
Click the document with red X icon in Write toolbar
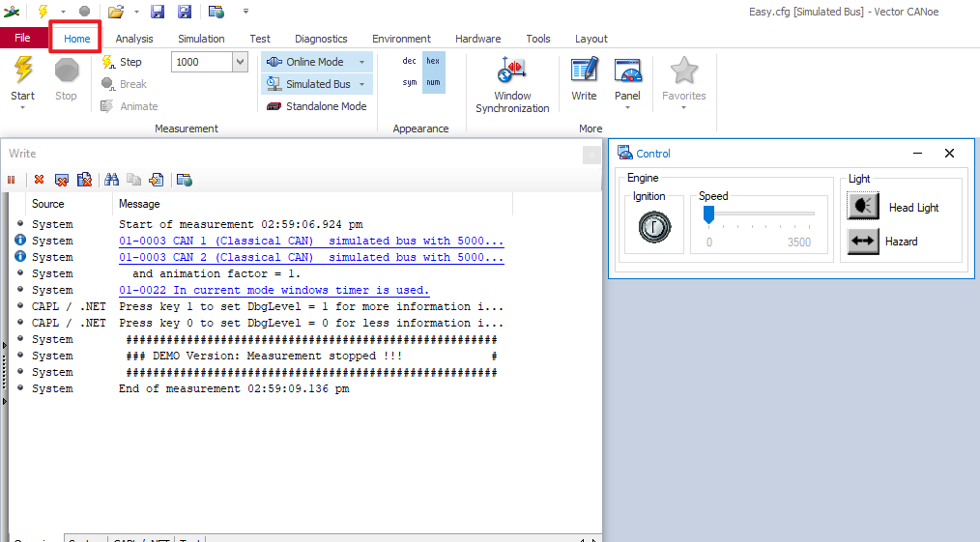pos(84,180)
